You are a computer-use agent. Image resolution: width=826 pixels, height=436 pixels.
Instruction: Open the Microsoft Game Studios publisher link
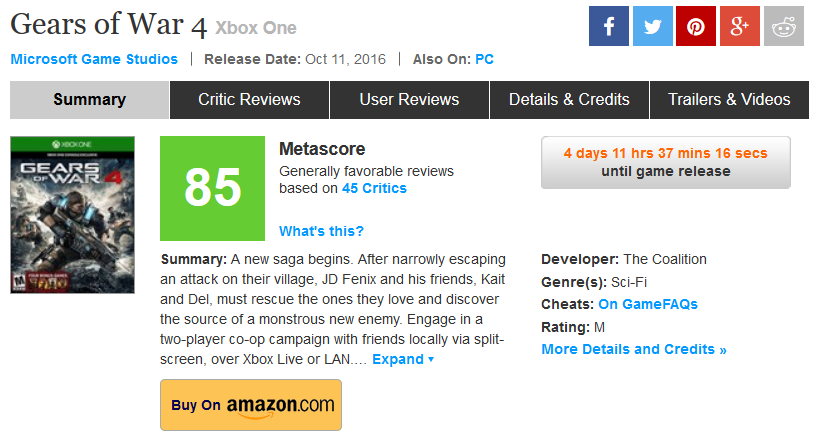click(94, 59)
